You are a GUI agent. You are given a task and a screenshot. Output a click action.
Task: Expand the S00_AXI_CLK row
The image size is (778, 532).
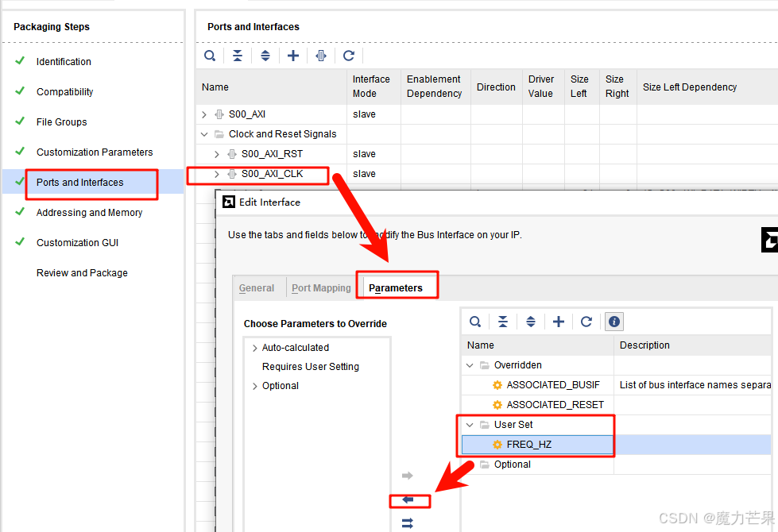[x=217, y=174]
